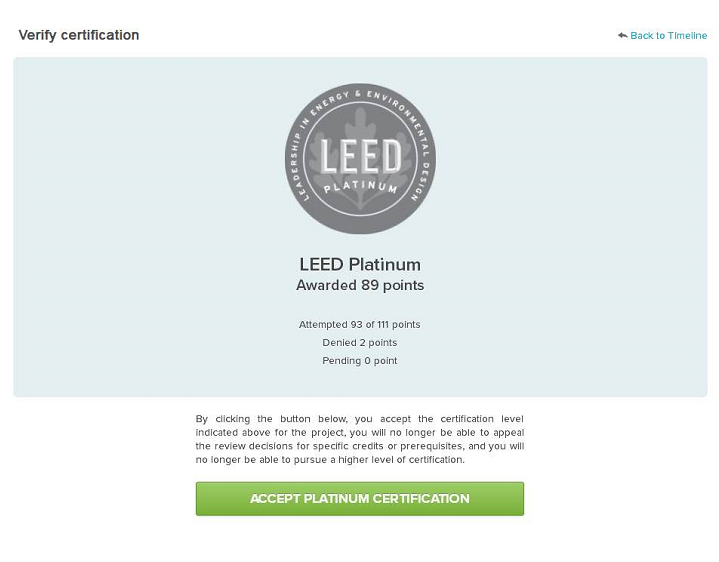Viewport: 719px width, 562px height.
Task: Click the large LEED lettering inside the badge
Action: click(360, 157)
